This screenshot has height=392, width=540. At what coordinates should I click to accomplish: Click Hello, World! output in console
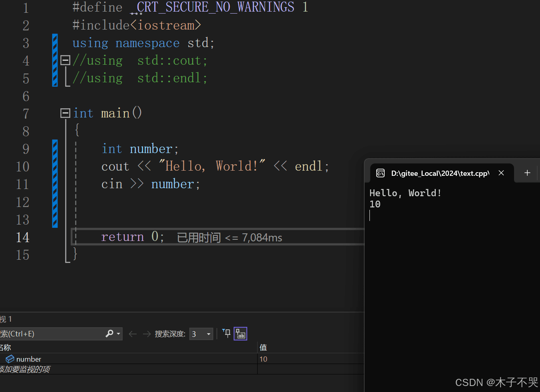click(x=405, y=193)
